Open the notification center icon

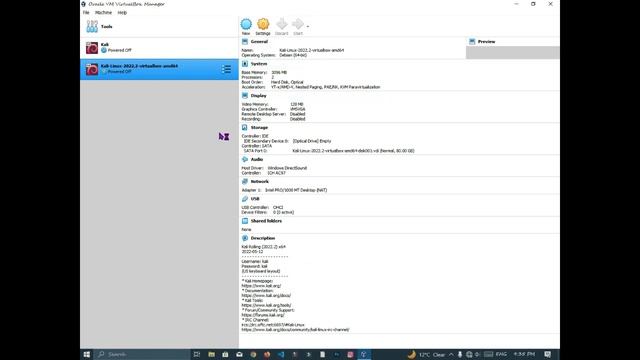548,354
